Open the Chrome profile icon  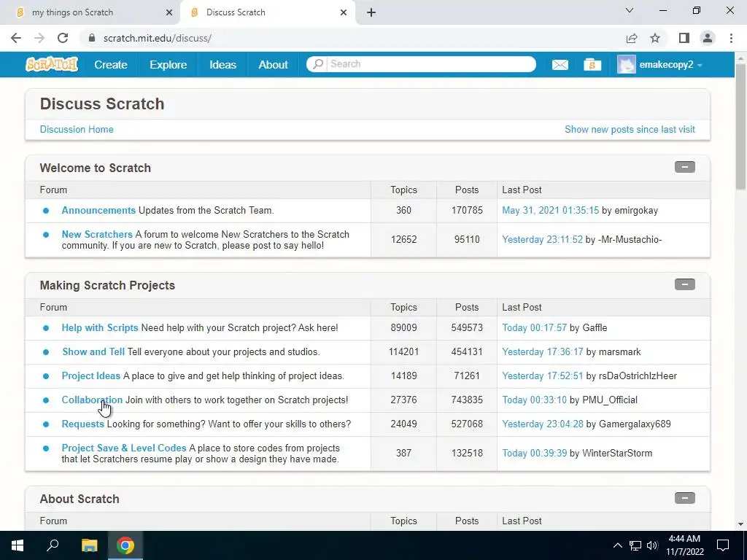coord(708,38)
